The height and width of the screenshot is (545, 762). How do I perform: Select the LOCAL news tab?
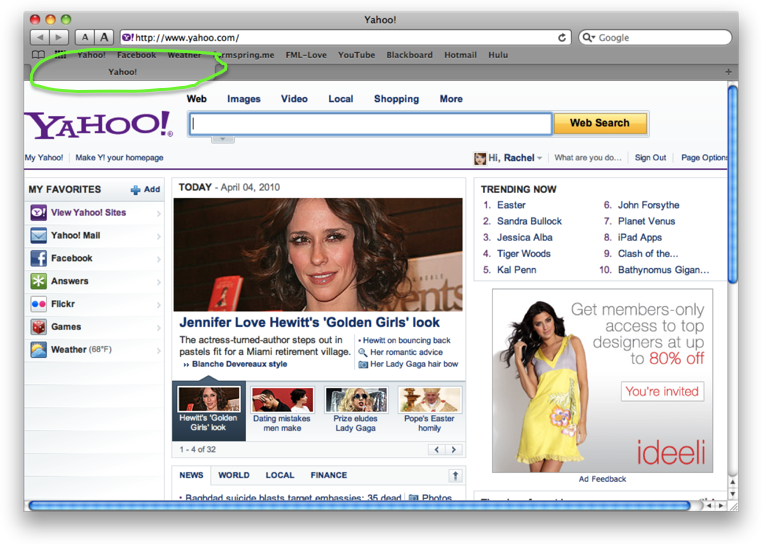click(x=280, y=475)
